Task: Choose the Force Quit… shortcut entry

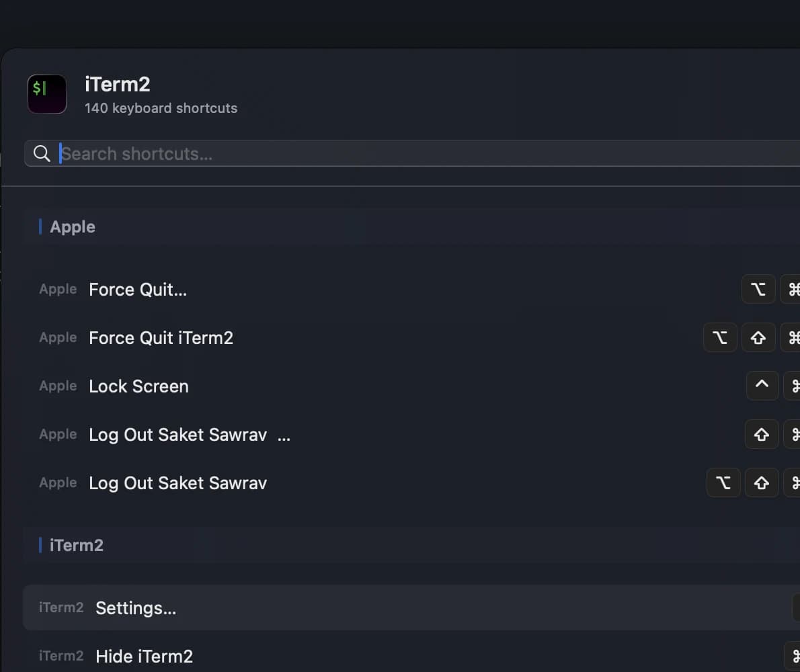Action: coord(138,290)
